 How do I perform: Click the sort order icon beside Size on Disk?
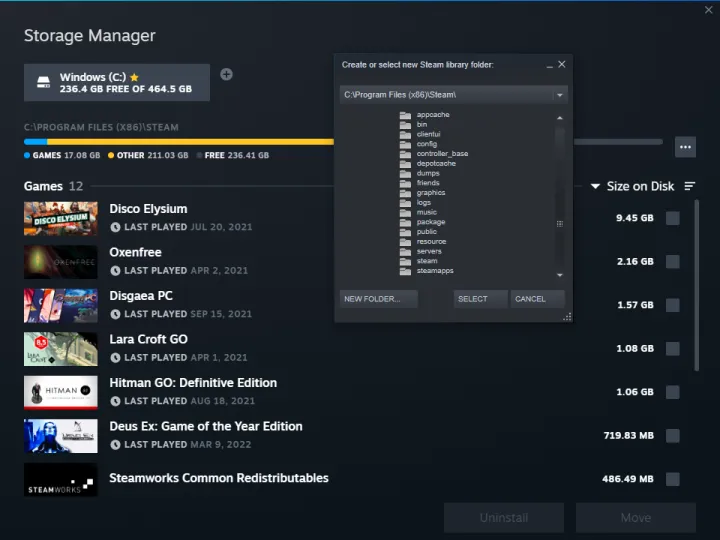pyautogui.click(x=689, y=187)
